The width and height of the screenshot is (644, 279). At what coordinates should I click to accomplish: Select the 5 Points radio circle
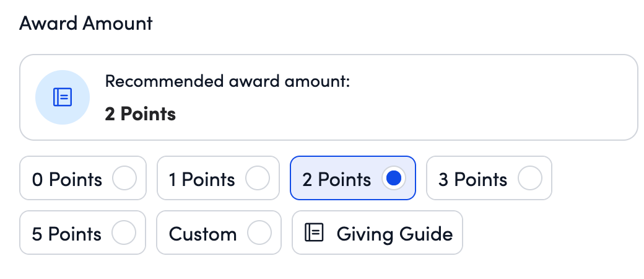pos(124,233)
